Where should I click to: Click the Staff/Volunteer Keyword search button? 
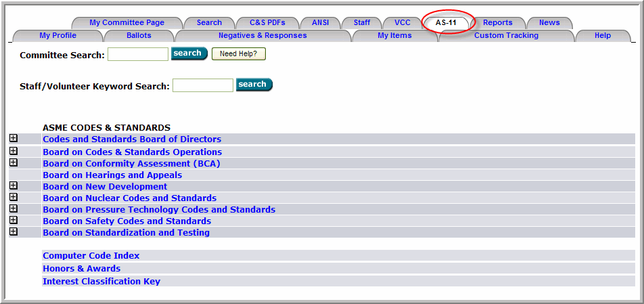tap(254, 85)
